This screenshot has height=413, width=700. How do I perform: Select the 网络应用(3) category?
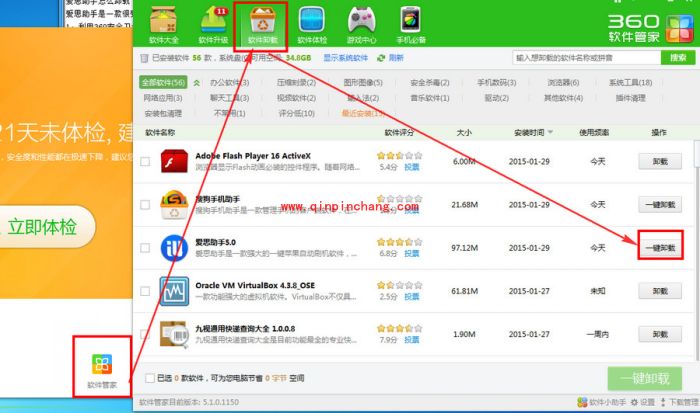click(x=163, y=98)
